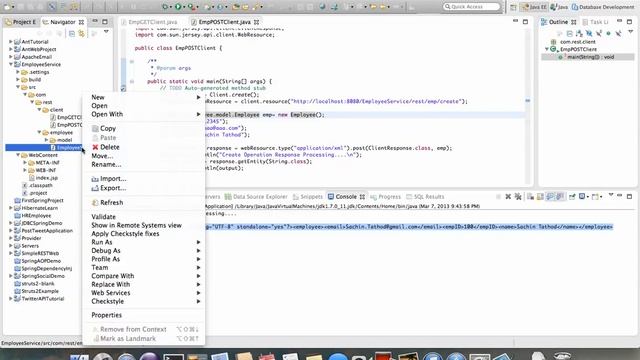Click the Debug bug icon in toolbar
This screenshot has height=360, width=640.
coord(165,7)
